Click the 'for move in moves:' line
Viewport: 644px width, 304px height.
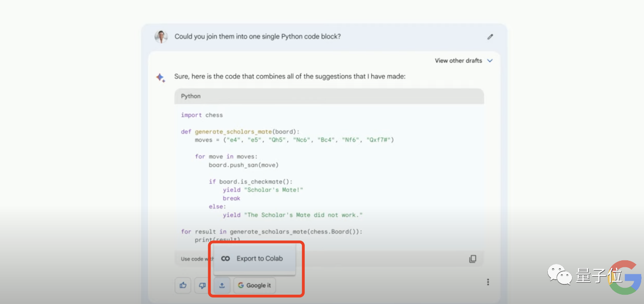[x=226, y=156]
